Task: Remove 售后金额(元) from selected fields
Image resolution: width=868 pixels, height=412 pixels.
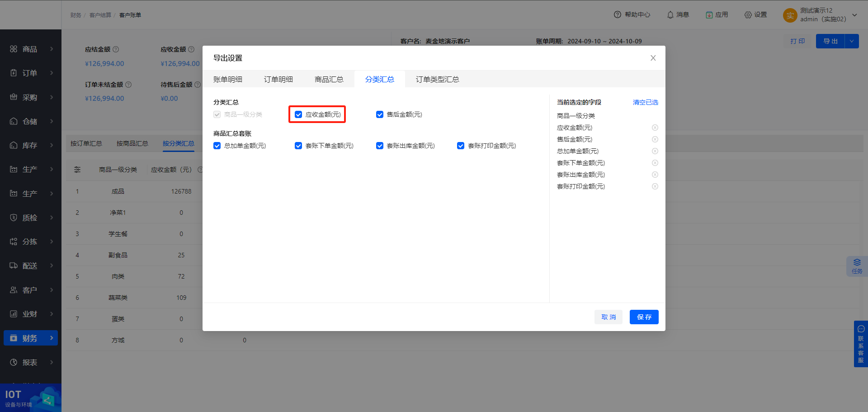Action: coord(655,139)
